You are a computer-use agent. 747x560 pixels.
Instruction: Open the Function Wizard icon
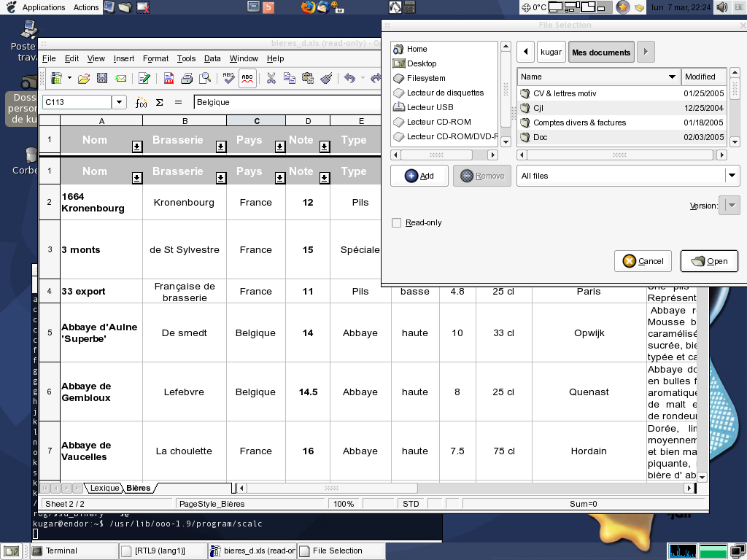click(x=142, y=103)
